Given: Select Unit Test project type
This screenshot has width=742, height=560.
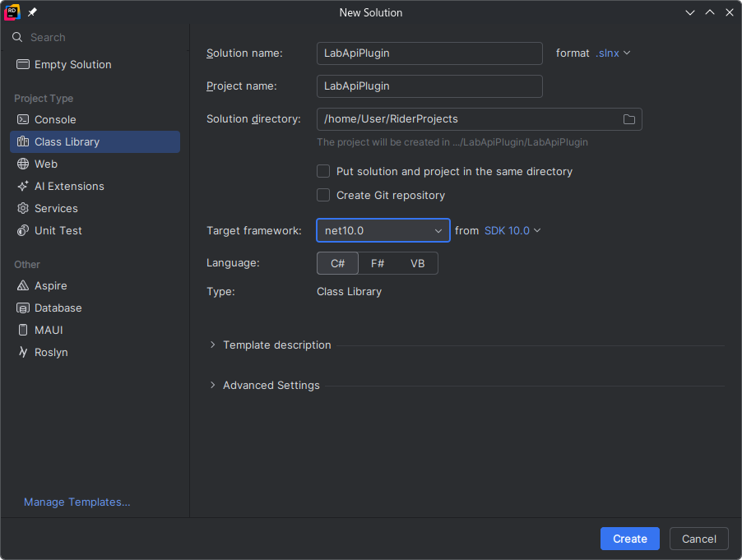Looking at the screenshot, I should [95, 231].
